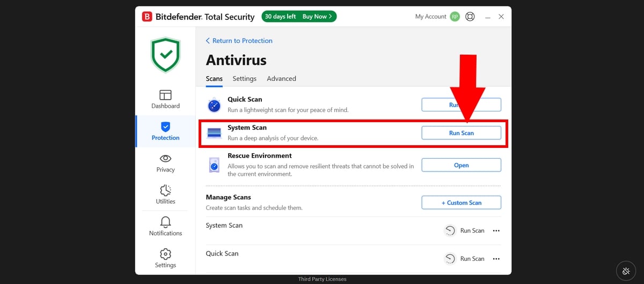Switch to the Settings tab
Viewport: 644px width, 284px height.
pos(244,79)
